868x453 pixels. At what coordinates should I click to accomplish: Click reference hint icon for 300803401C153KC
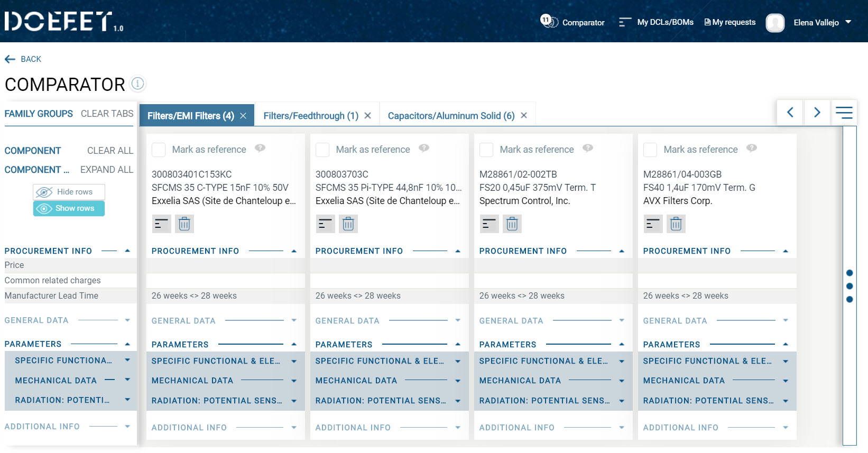pyautogui.click(x=260, y=148)
